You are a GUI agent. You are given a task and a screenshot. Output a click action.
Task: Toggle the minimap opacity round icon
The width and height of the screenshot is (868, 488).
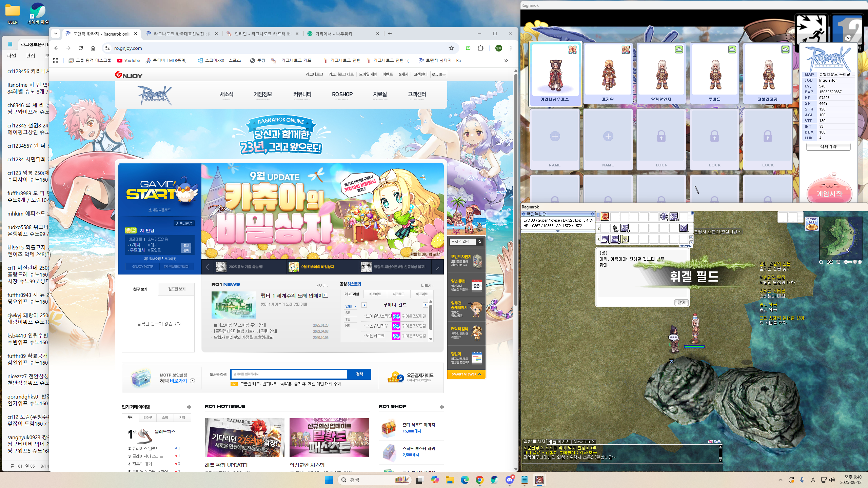pos(860,262)
